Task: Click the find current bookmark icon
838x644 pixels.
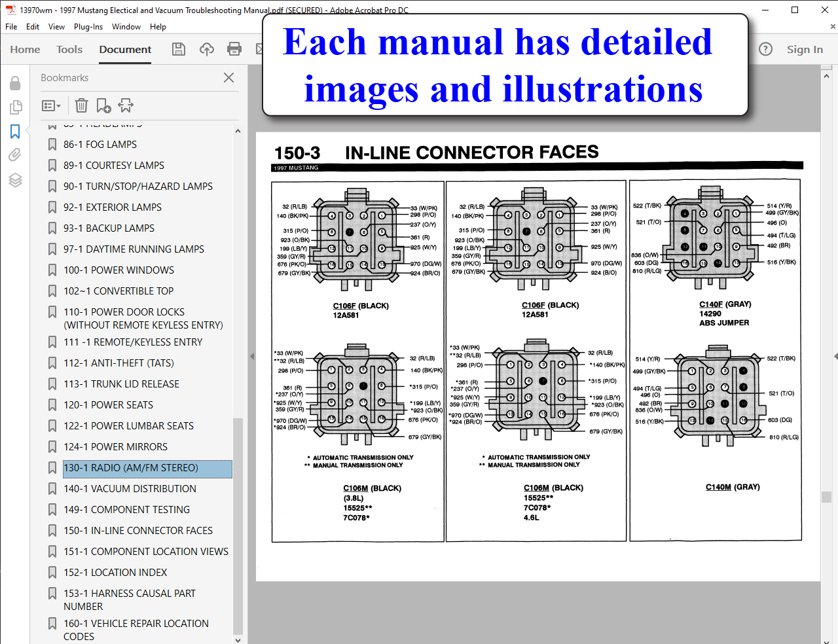Action: (126, 105)
